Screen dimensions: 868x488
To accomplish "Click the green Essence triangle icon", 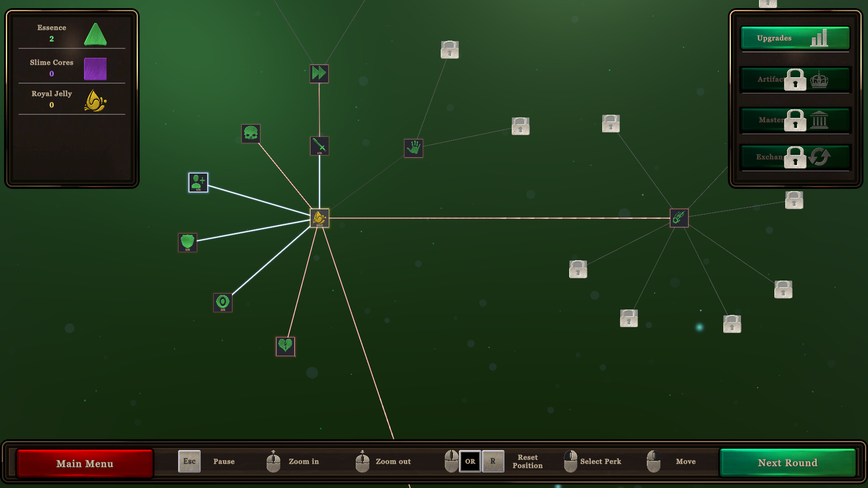I will (x=95, y=35).
